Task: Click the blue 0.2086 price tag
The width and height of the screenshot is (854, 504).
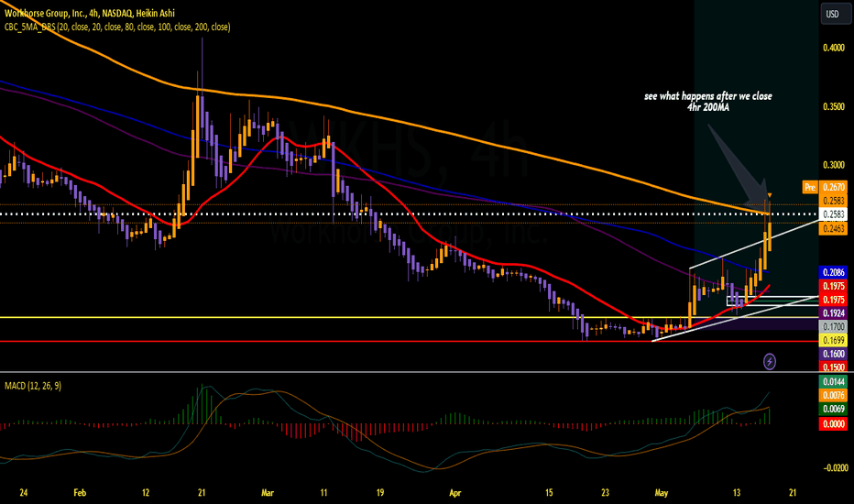Action: tap(833, 272)
